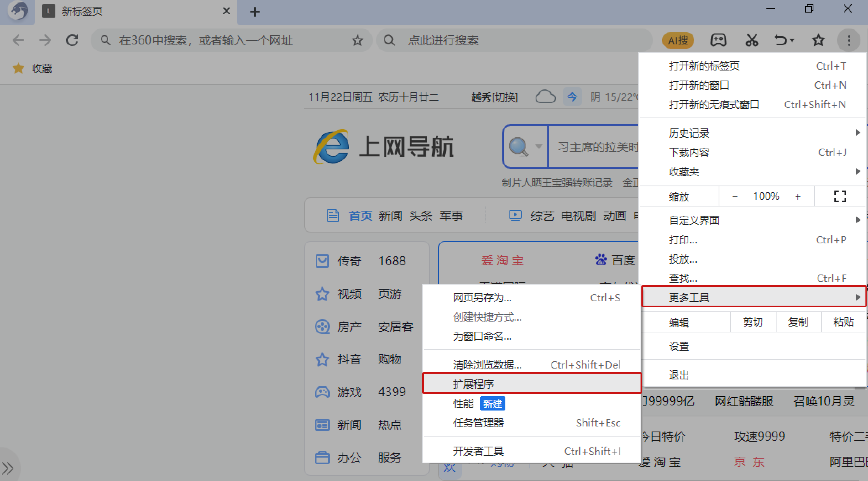Click the 办公 briefcase sidebar icon
The width and height of the screenshot is (868, 481).
[x=322, y=457]
